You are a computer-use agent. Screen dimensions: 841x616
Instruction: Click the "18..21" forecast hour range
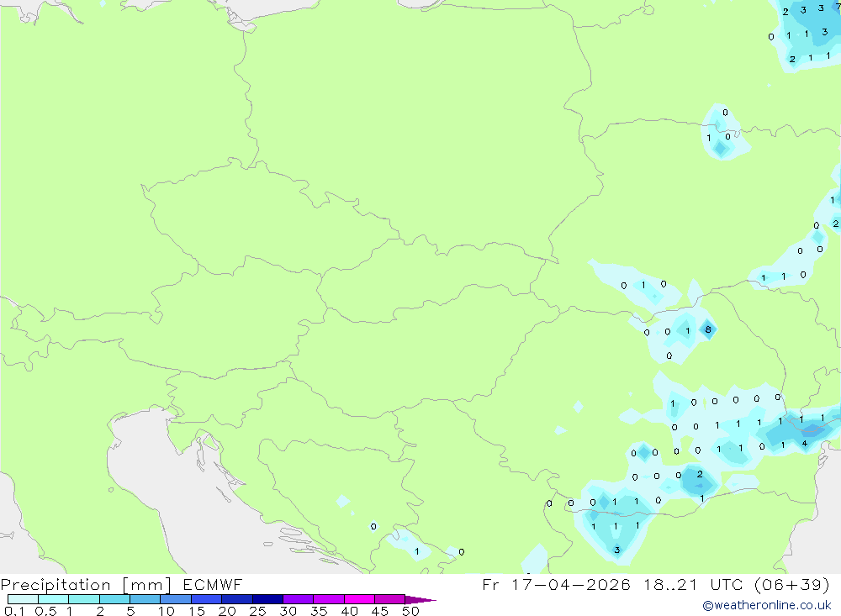click(x=671, y=584)
